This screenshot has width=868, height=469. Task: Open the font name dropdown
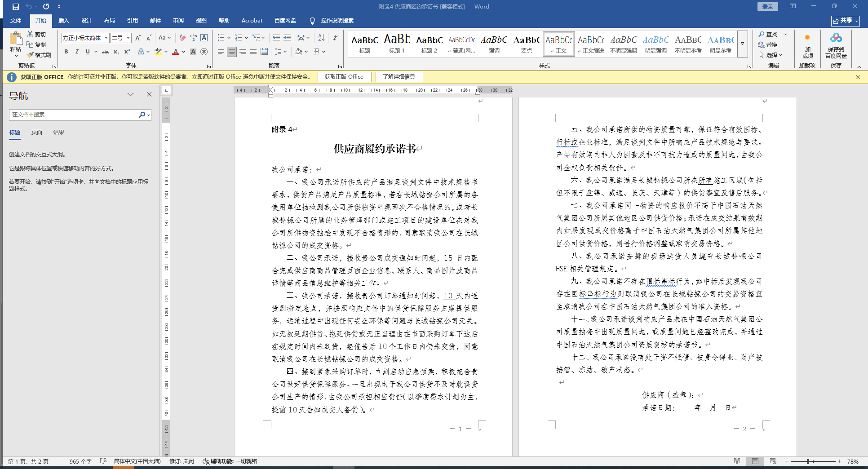pyautogui.click(x=106, y=38)
